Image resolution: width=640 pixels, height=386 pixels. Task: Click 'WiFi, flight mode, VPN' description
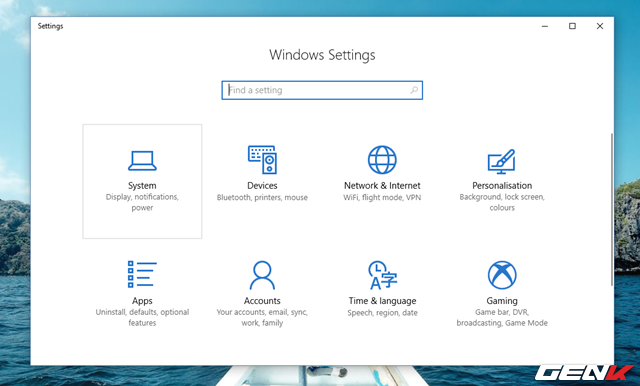pyautogui.click(x=382, y=197)
